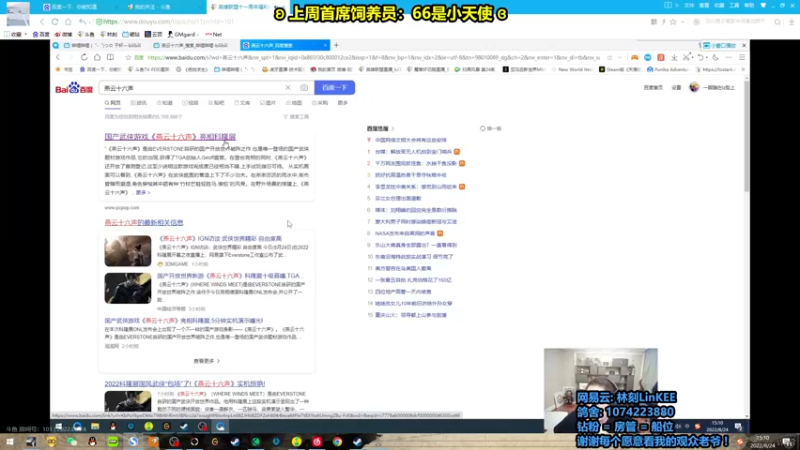
Task: Switch to the 资讯 search tab
Action: pyautogui.click(x=139, y=103)
